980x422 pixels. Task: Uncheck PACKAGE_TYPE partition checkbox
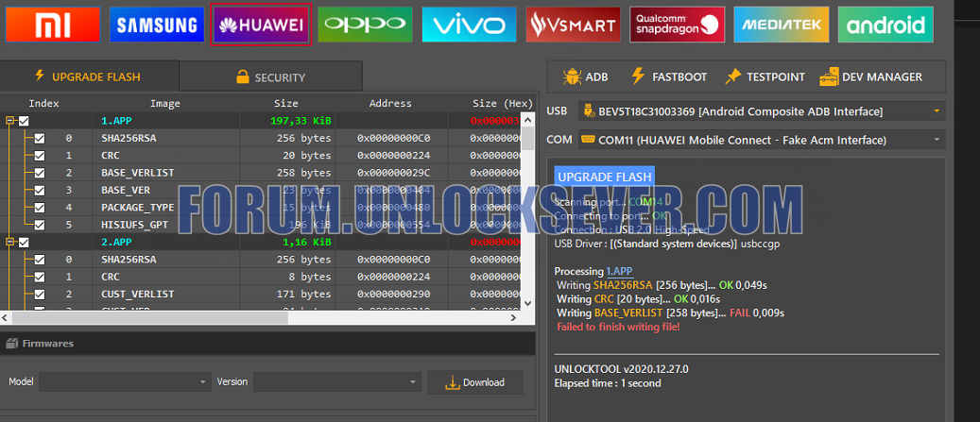40,208
